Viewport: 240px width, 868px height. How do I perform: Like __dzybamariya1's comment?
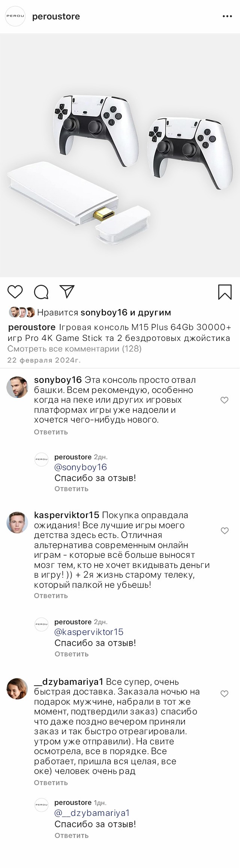(x=224, y=693)
